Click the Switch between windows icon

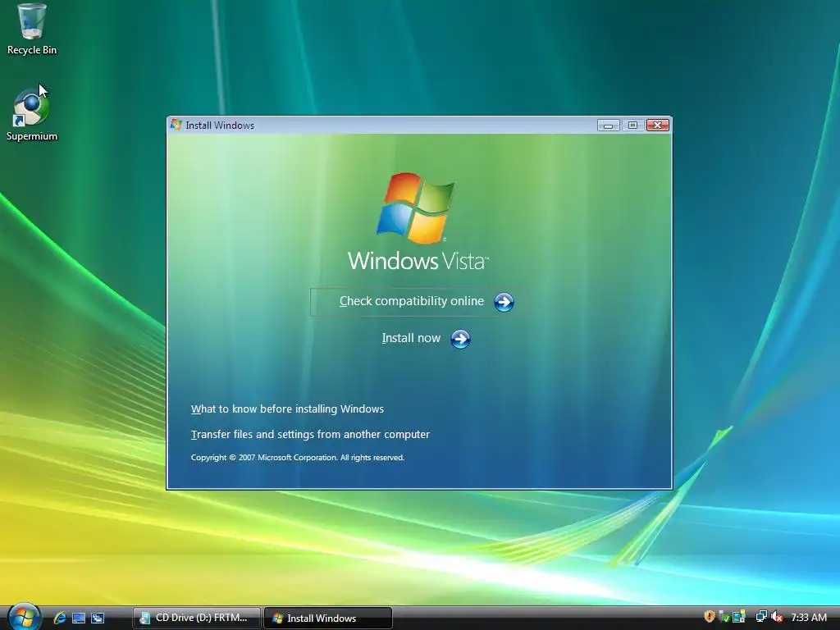click(x=98, y=618)
